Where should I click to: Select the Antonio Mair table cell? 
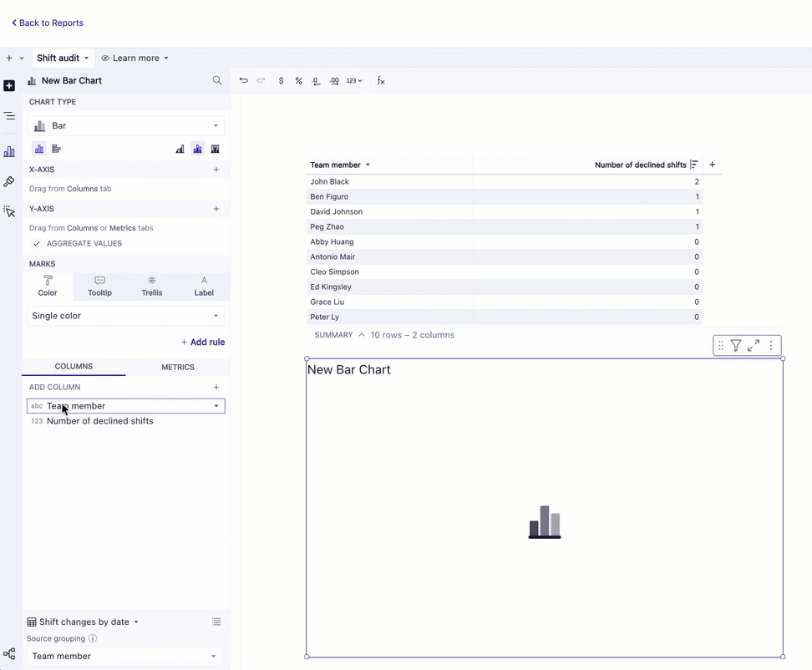click(x=389, y=256)
